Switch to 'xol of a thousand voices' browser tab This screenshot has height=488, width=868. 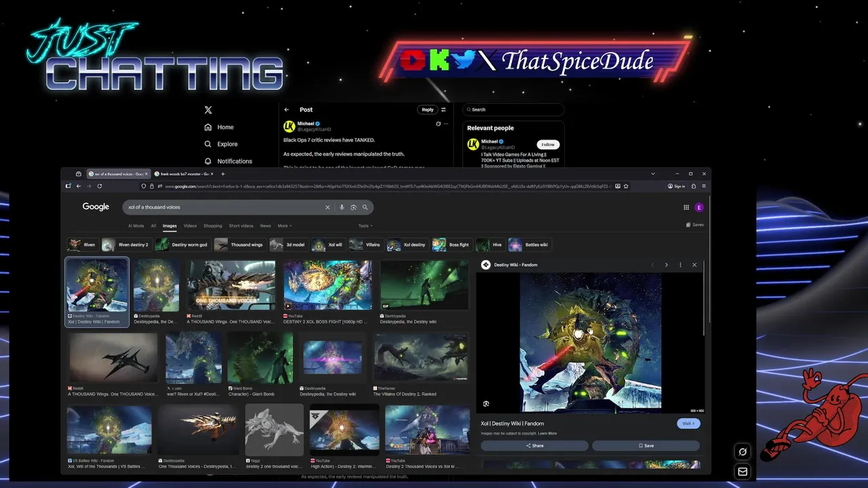tap(119, 174)
